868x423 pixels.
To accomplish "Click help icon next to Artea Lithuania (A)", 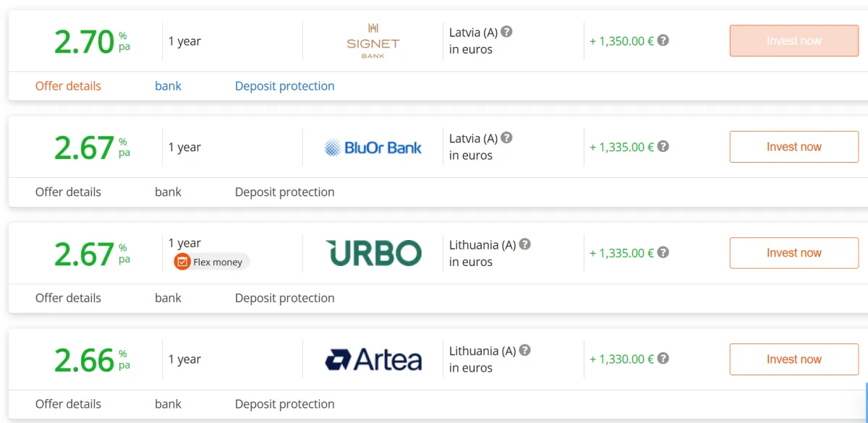I will [x=525, y=350].
